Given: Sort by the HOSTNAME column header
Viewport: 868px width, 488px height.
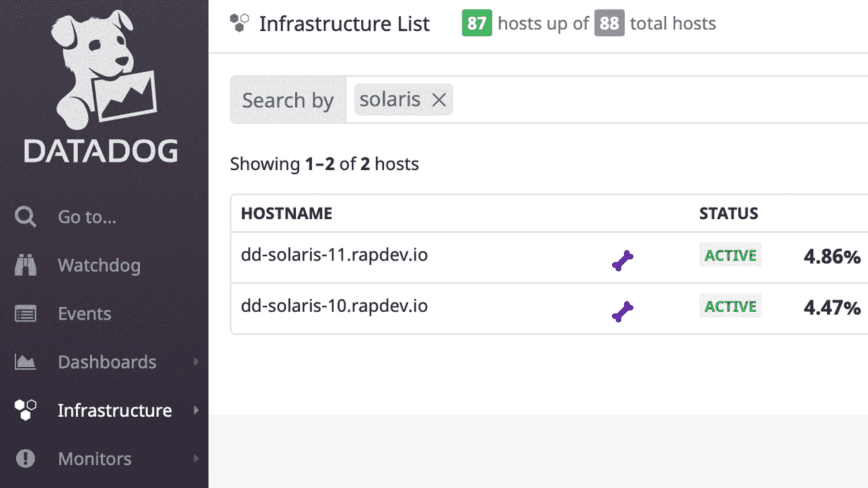Looking at the screenshot, I should [x=287, y=213].
